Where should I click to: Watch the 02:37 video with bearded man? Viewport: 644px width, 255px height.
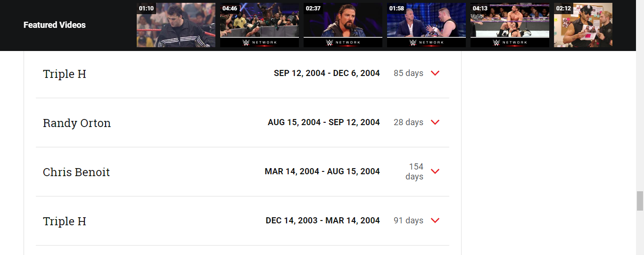343,21
